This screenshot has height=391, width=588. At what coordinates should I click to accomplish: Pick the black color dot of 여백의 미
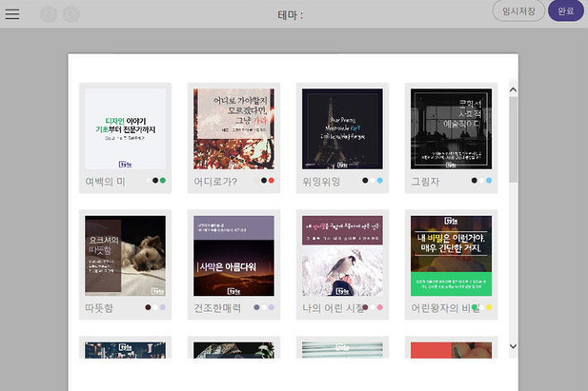coord(155,180)
